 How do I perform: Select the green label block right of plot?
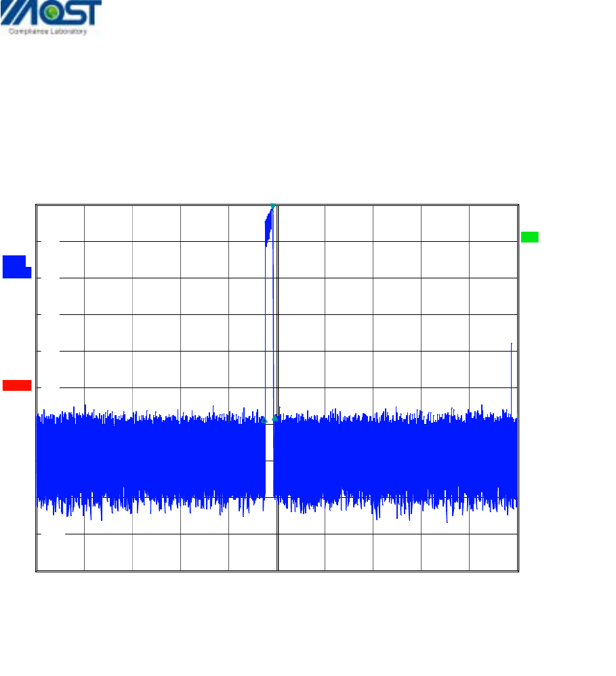point(530,237)
